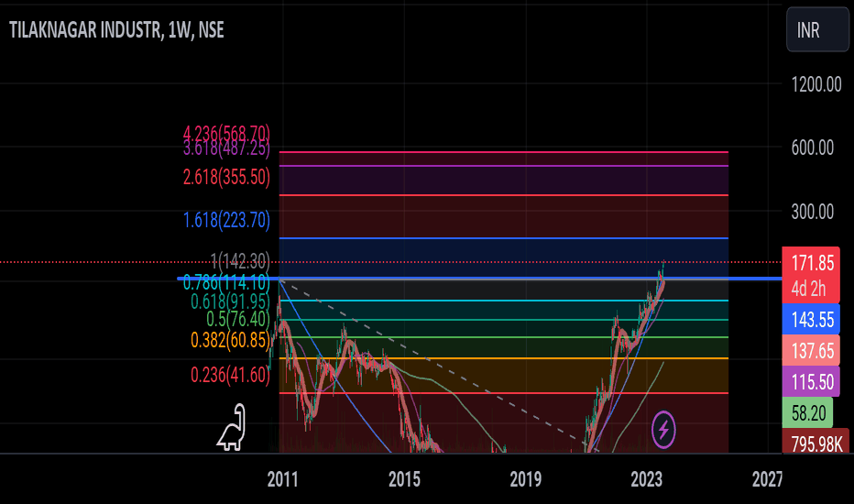The width and height of the screenshot is (854, 504).
Task: Click the 2023 time axis label
Action: click(x=647, y=479)
